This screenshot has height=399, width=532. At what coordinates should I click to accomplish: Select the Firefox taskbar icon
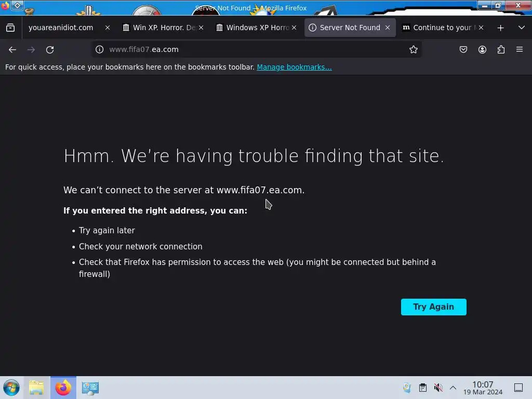pyautogui.click(x=63, y=388)
